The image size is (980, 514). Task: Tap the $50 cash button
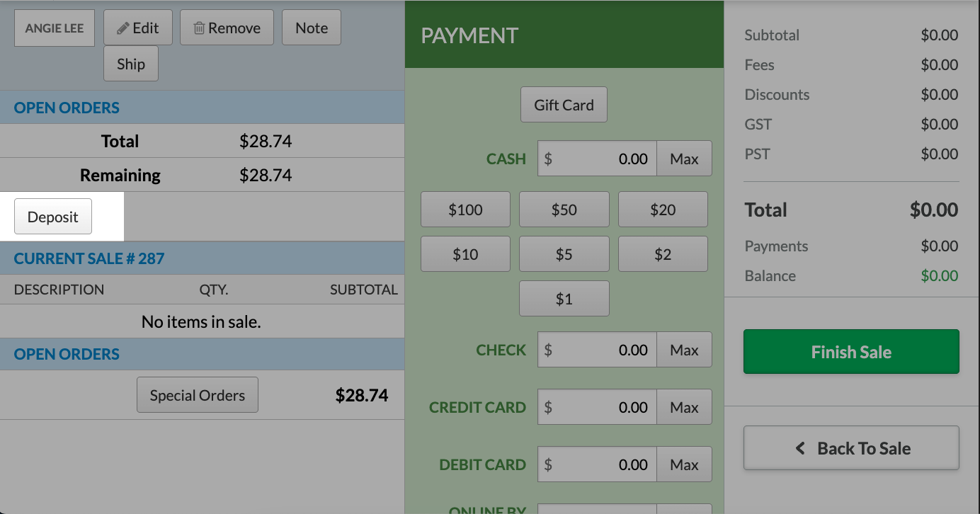point(564,210)
